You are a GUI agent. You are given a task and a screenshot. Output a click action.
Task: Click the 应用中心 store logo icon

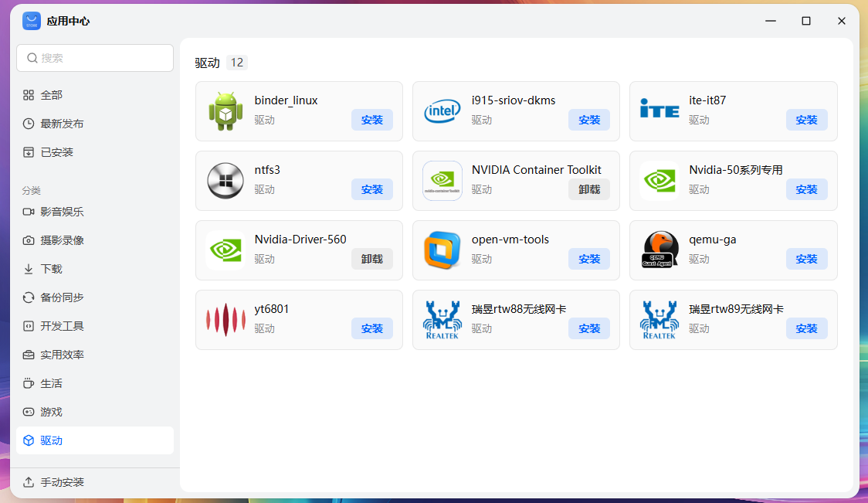click(x=32, y=21)
